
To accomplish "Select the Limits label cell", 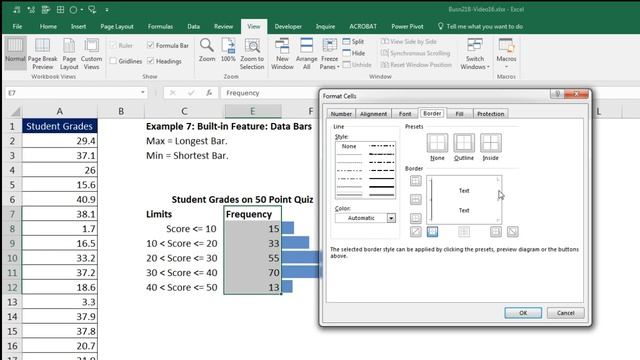I will click(x=184, y=214).
